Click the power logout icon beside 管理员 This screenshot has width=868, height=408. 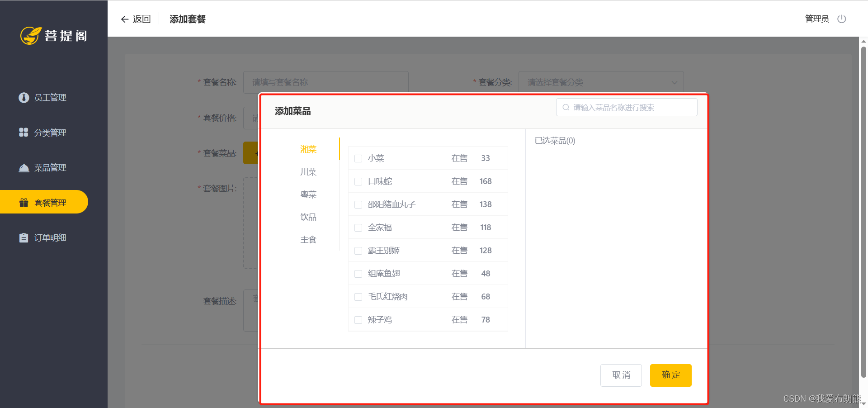click(841, 19)
